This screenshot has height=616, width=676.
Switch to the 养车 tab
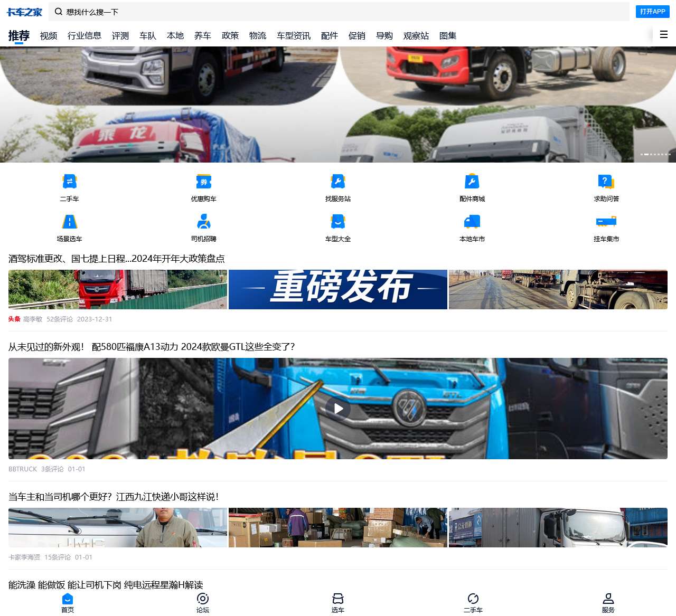point(203,36)
